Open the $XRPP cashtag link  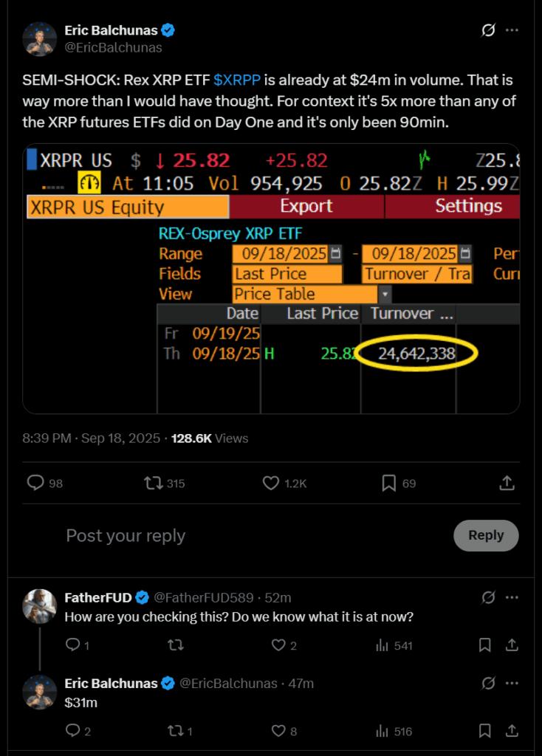pos(238,80)
